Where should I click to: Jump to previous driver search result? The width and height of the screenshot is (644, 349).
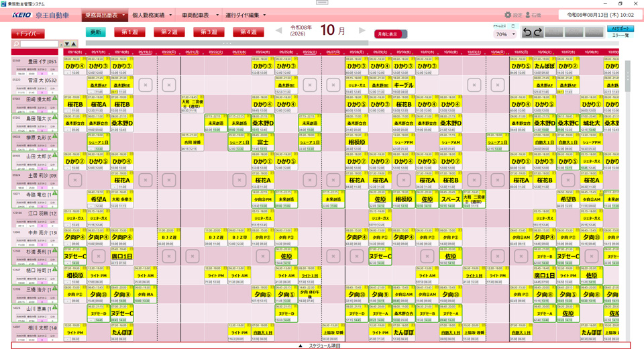click(x=74, y=44)
